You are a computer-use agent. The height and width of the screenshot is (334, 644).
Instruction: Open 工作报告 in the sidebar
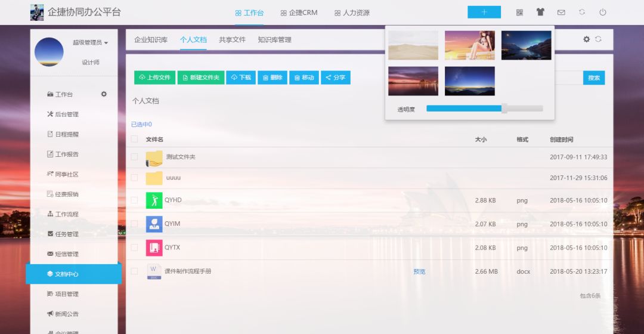[63, 154]
